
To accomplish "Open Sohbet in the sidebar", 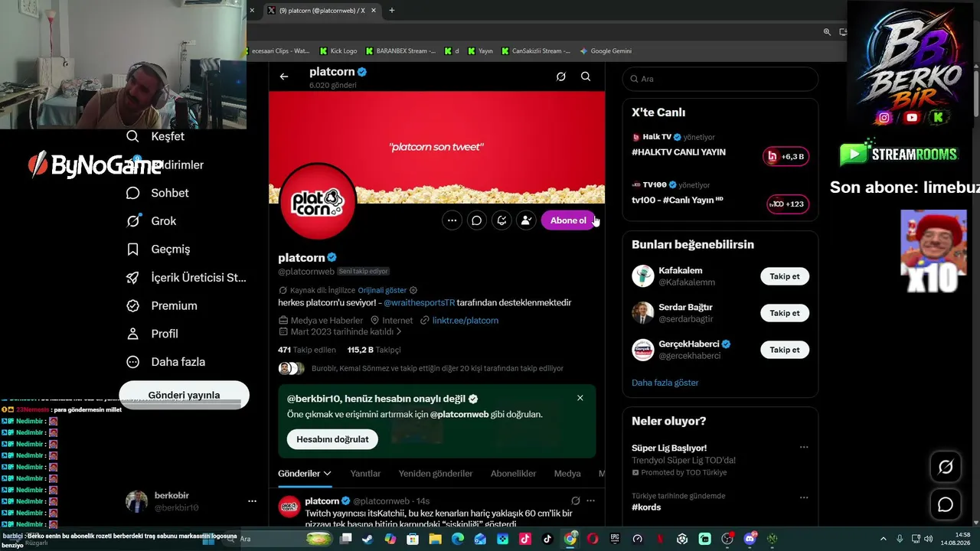I will [x=158, y=193].
